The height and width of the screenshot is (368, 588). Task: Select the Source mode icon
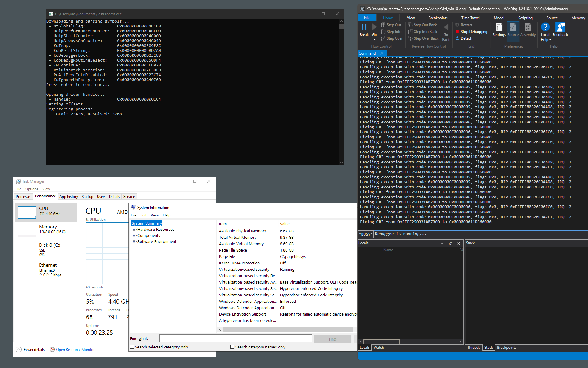[x=513, y=28]
